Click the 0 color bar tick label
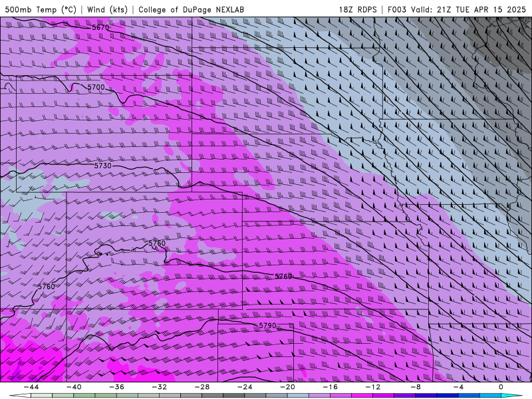The width and height of the screenshot is (532, 399). pos(501,387)
